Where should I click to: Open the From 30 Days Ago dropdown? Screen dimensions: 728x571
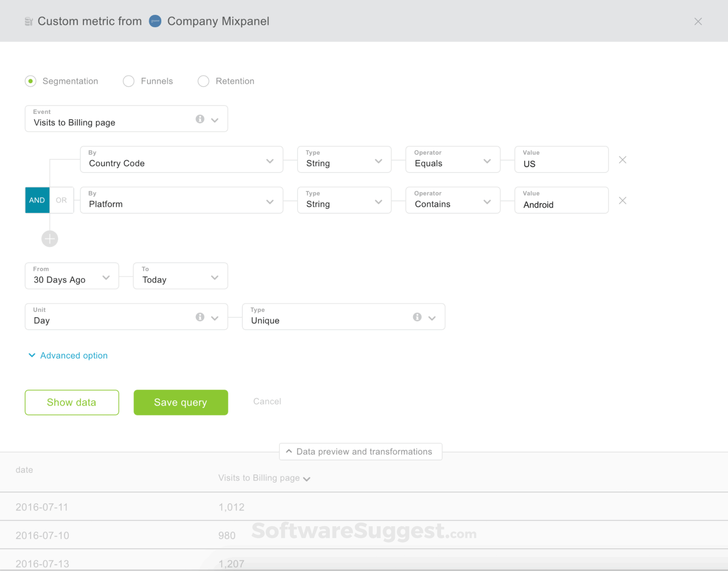click(72, 276)
